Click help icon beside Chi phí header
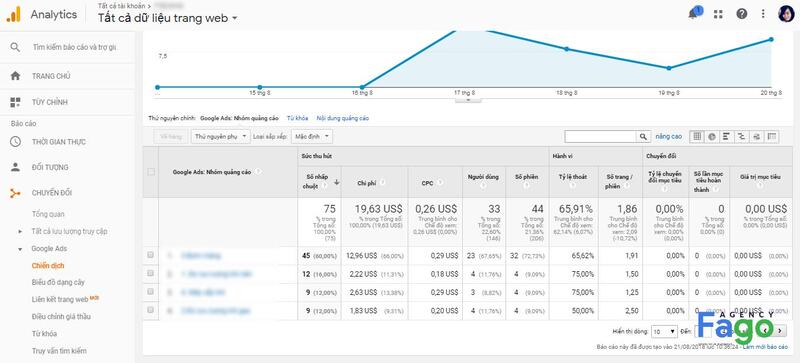Image resolution: width=800 pixels, height=363 pixels. pyautogui.click(x=382, y=182)
